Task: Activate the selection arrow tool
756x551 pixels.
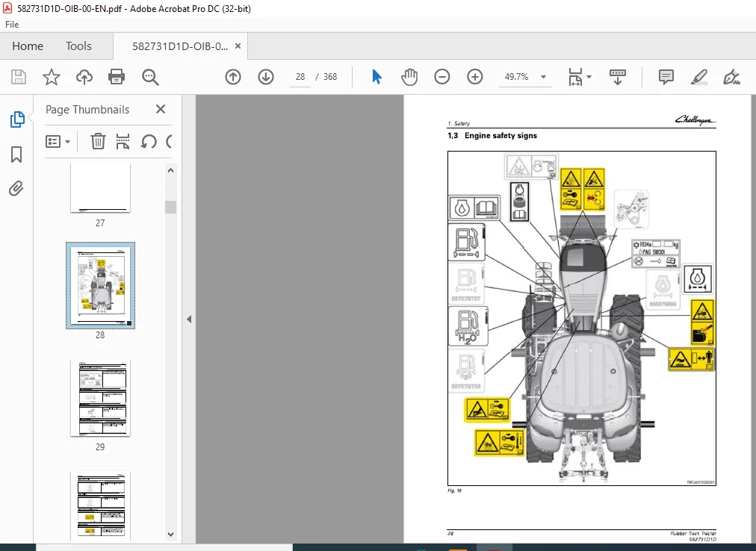Action: point(377,77)
